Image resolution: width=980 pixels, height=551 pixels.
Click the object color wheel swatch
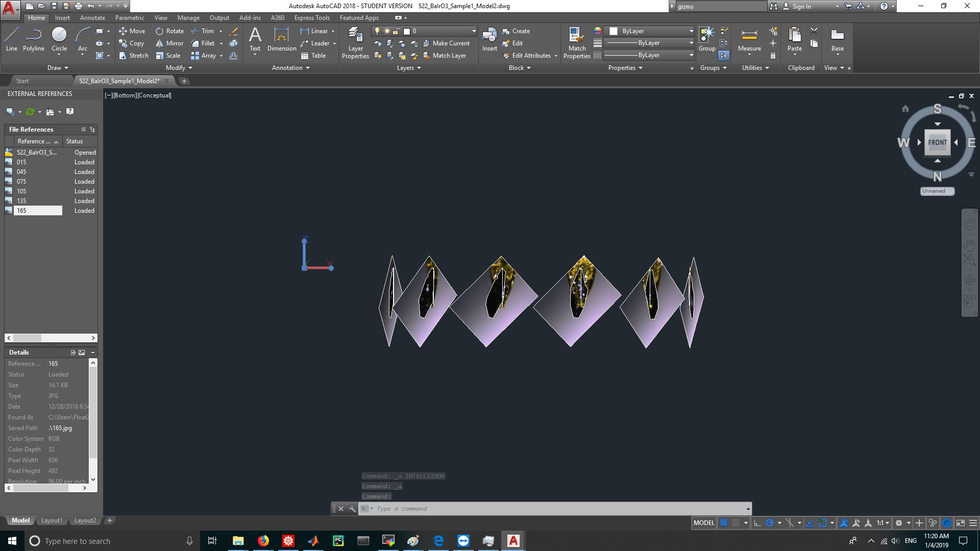tap(598, 31)
